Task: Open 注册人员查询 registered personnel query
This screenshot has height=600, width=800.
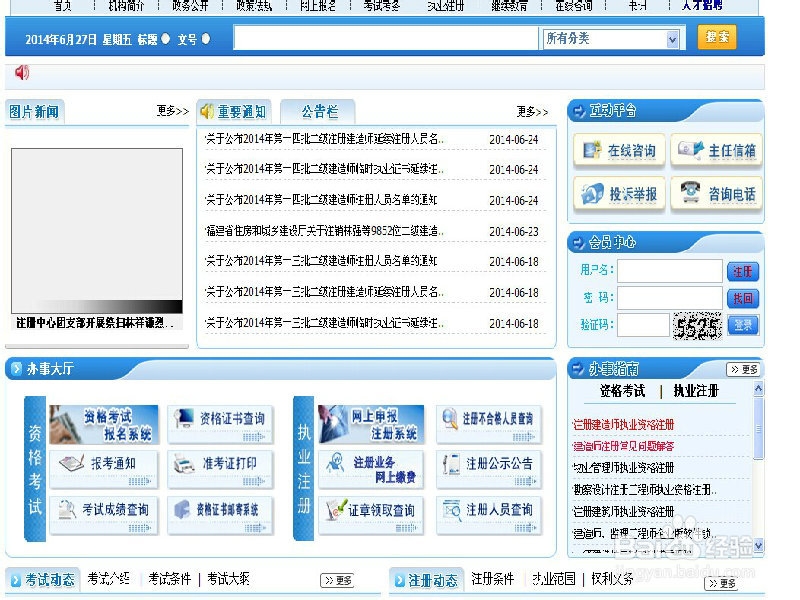Action: click(488, 515)
